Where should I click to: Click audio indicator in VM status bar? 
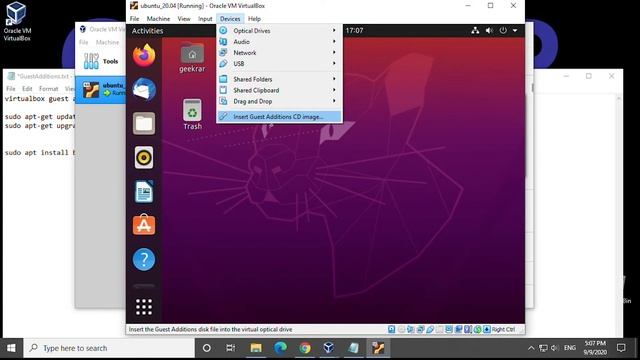coord(411,329)
